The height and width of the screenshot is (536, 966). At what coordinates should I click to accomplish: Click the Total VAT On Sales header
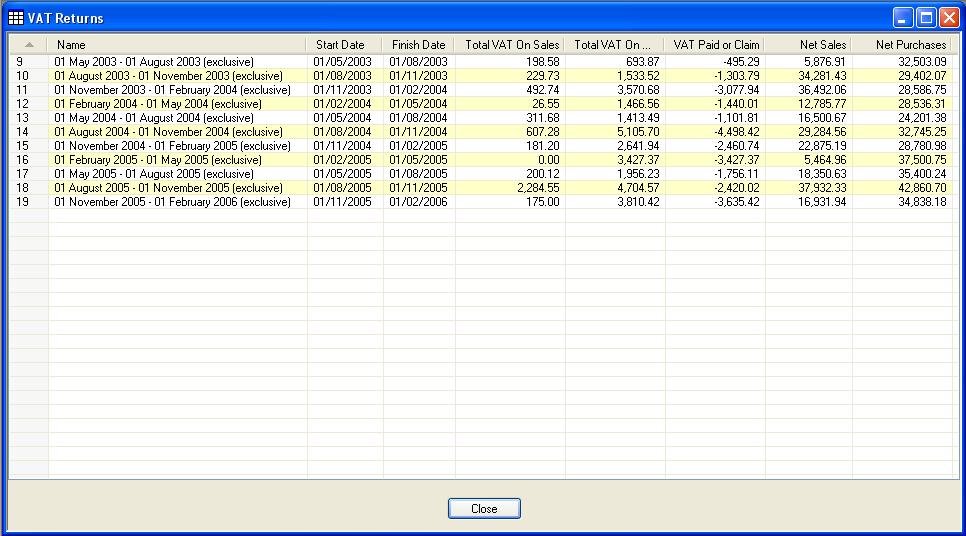click(x=512, y=45)
